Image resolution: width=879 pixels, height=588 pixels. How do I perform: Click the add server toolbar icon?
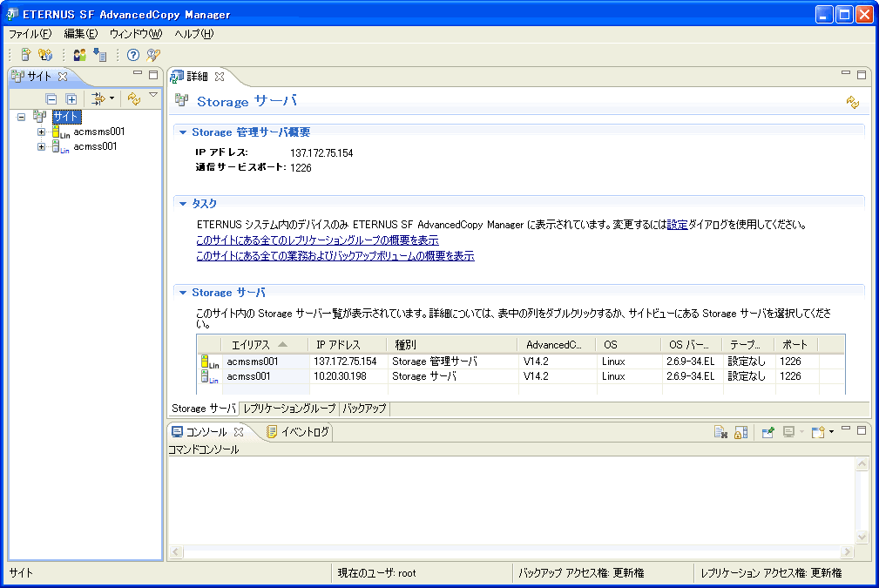pos(25,54)
